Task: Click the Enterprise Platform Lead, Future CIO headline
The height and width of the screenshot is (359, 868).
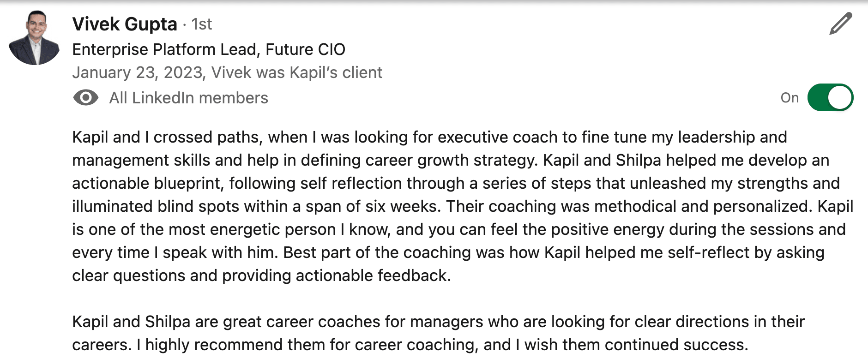Action: pos(209,49)
